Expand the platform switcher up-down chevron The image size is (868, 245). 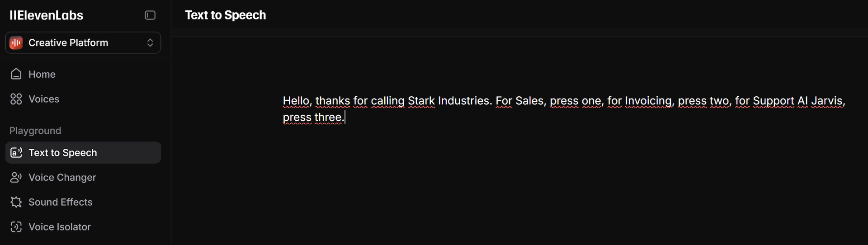(150, 43)
